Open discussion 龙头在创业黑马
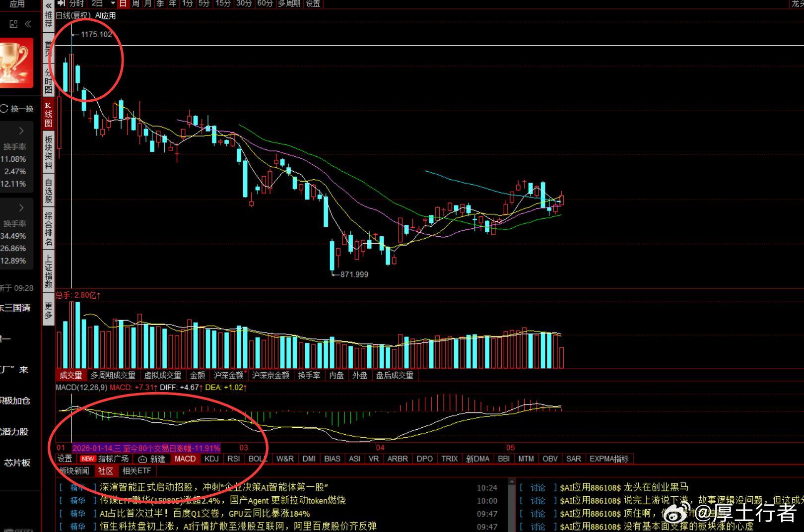804x532 pixels. pos(624,487)
